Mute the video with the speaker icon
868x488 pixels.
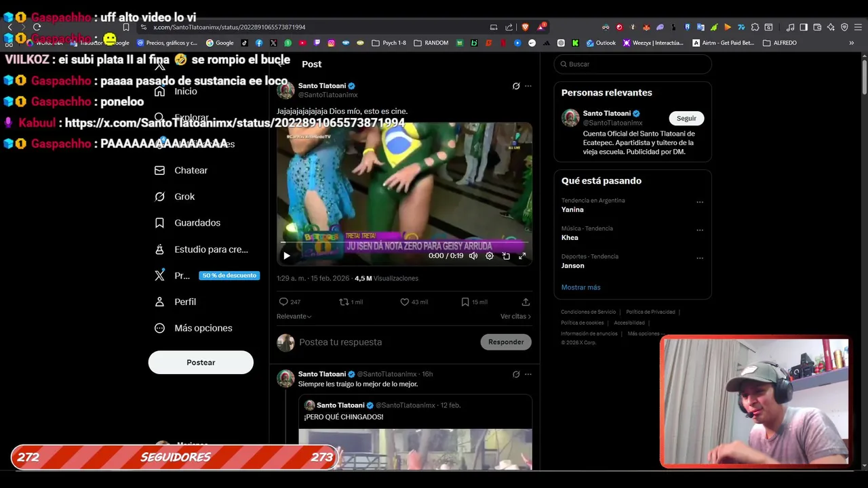pyautogui.click(x=473, y=256)
